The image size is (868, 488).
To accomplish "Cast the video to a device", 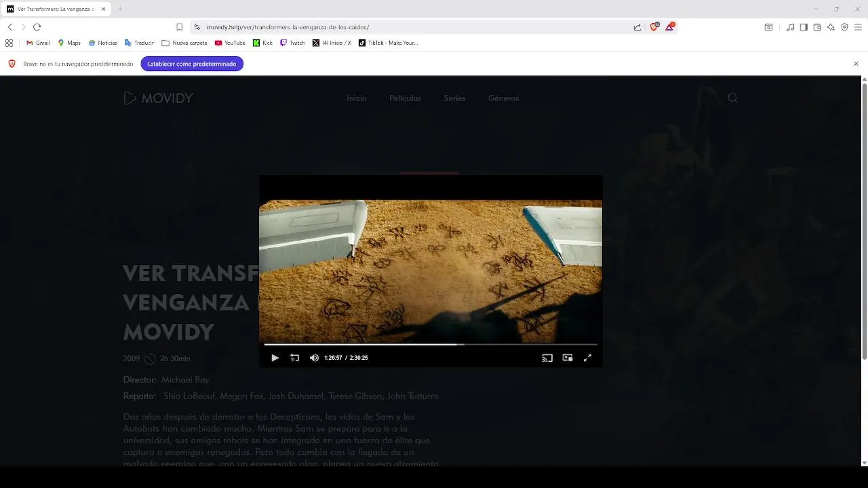I will 547,358.
